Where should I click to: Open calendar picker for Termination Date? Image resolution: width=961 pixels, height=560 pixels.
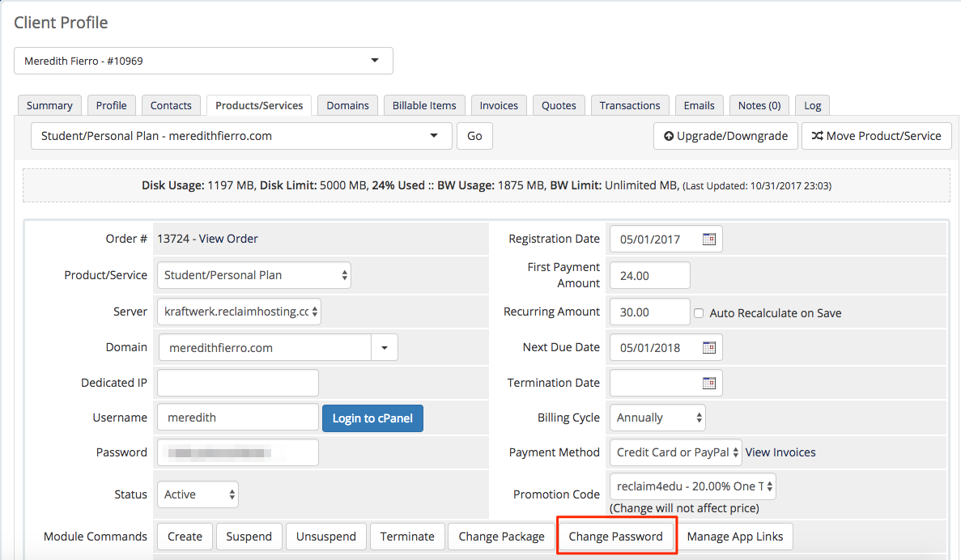tap(709, 383)
